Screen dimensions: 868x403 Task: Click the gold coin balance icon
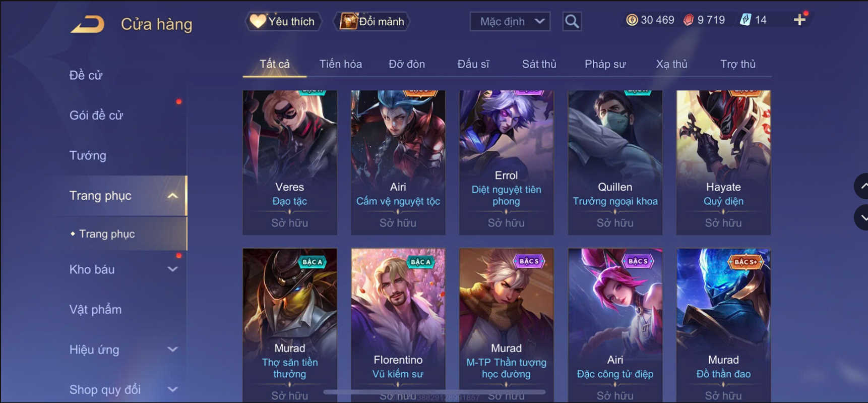(x=632, y=20)
